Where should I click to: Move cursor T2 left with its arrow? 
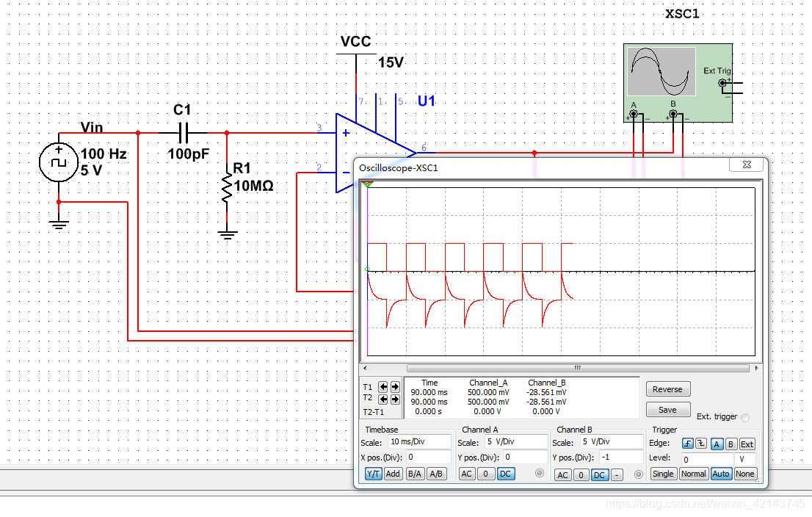point(383,399)
